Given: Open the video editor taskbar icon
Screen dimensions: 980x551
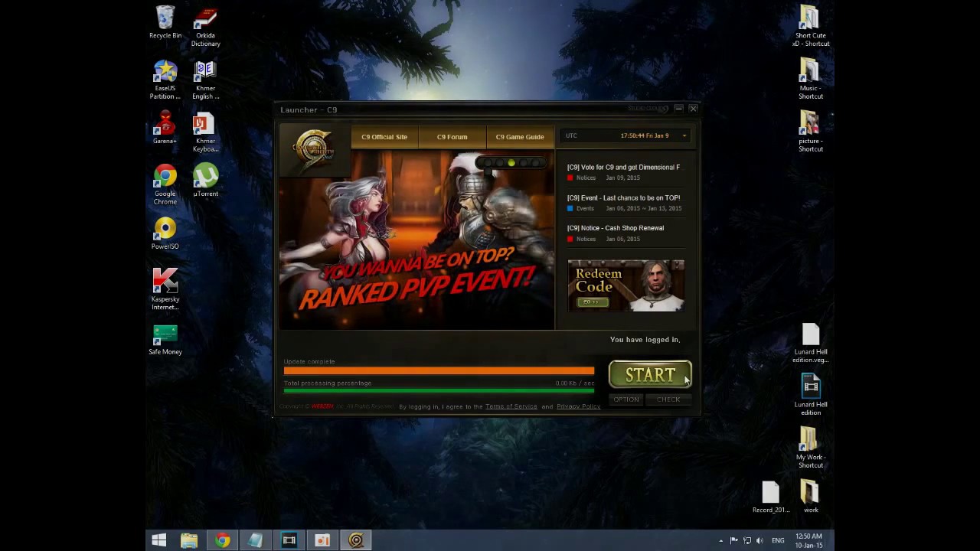Looking at the screenshot, I should [x=289, y=540].
